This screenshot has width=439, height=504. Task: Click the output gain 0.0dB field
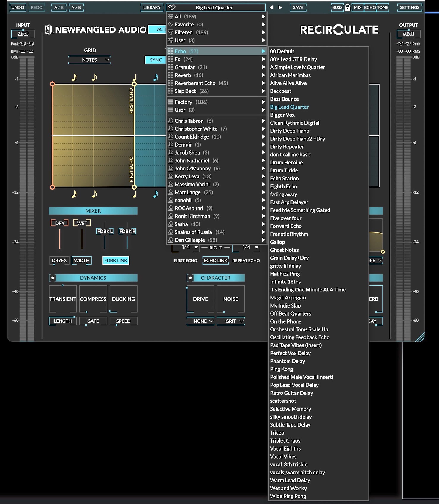click(408, 34)
